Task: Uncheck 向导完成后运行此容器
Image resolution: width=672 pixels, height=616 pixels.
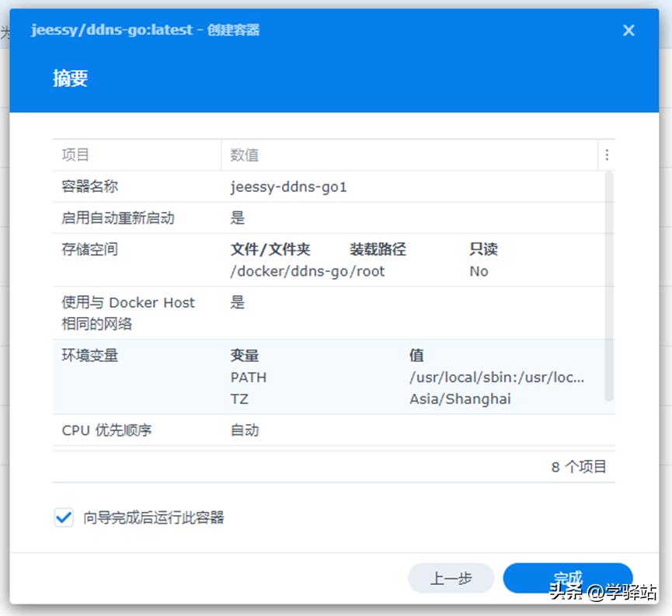Action: pos(64,517)
